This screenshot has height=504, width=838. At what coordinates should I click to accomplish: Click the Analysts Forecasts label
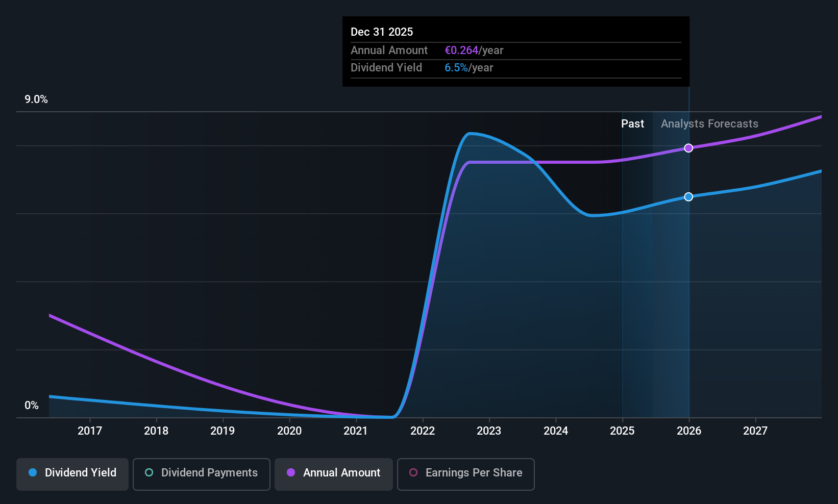tap(709, 124)
